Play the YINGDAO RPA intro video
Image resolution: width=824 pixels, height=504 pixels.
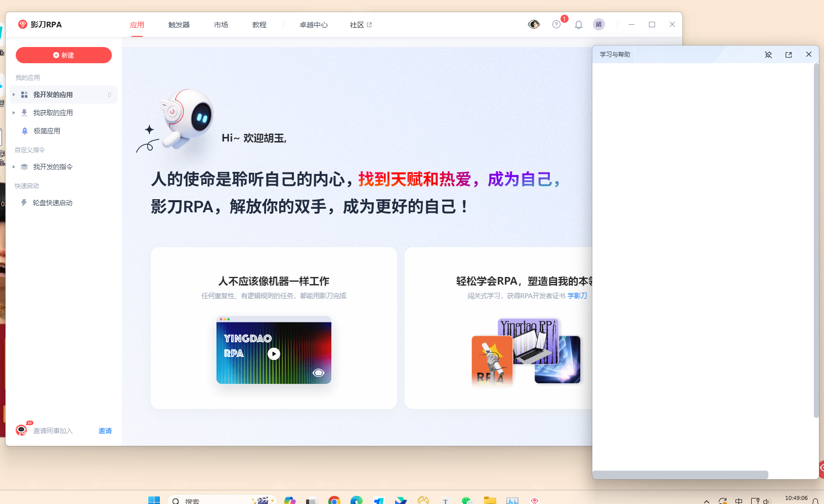tap(274, 354)
